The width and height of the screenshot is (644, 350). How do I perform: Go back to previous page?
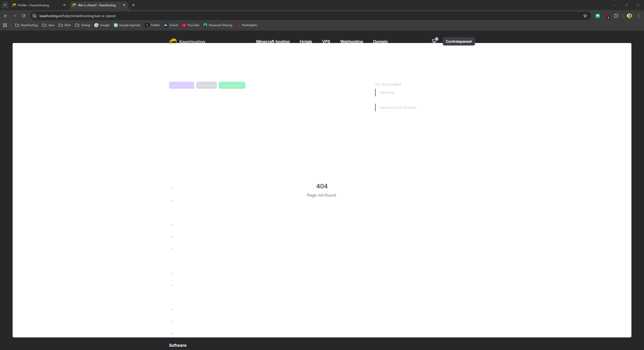(6, 16)
